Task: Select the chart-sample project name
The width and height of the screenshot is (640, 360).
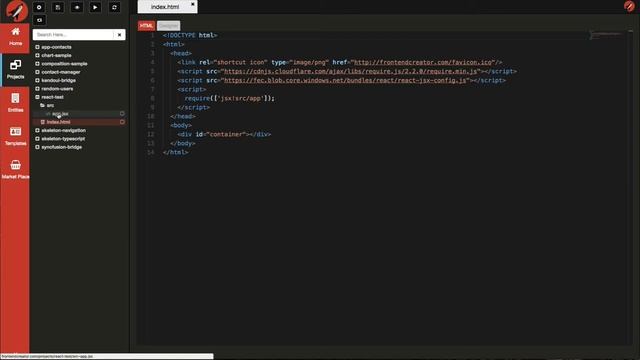Action: coord(56,55)
